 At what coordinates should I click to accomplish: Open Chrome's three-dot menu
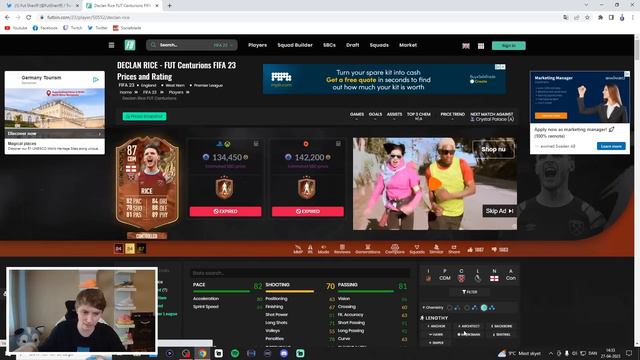[x=633, y=18]
